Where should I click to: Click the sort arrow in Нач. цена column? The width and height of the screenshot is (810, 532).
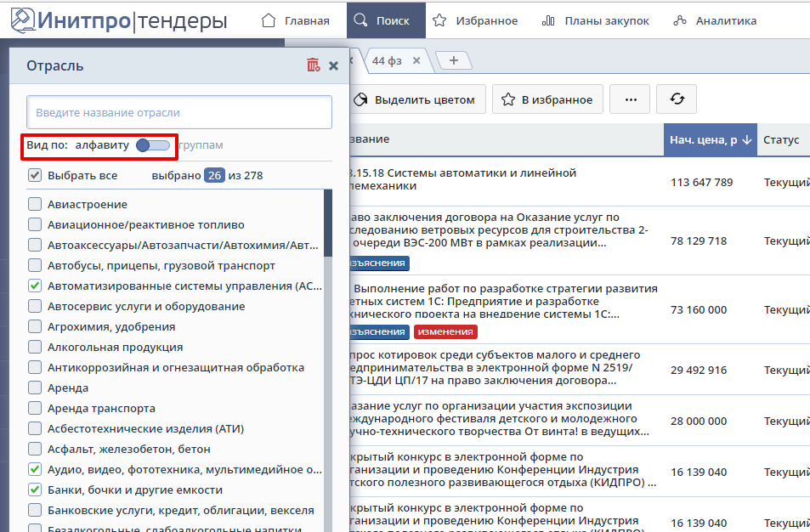tap(746, 139)
